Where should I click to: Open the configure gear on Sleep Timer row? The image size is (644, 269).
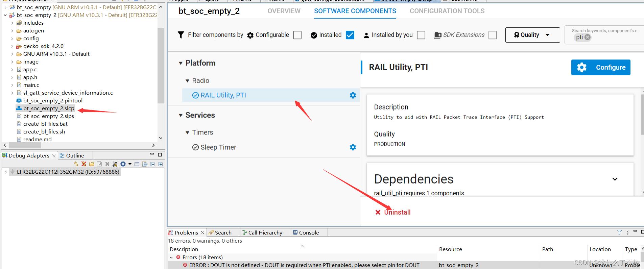[x=353, y=147]
